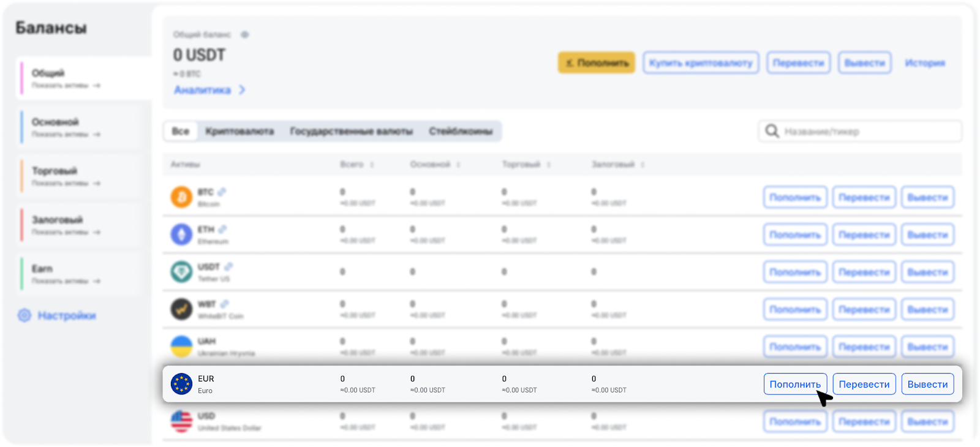Click the Ethereum ETH coin icon
980x447 pixels.
pyautogui.click(x=181, y=235)
